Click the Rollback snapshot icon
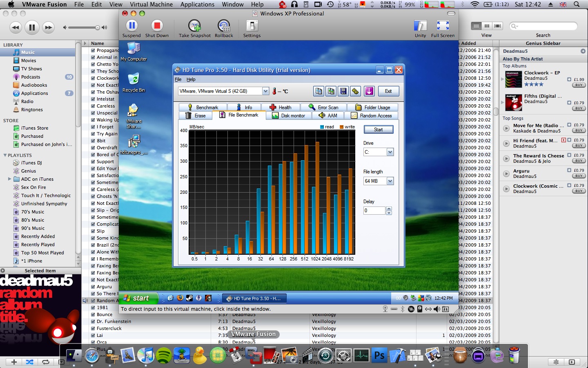The height and width of the screenshot is (368, 588). 224,26
